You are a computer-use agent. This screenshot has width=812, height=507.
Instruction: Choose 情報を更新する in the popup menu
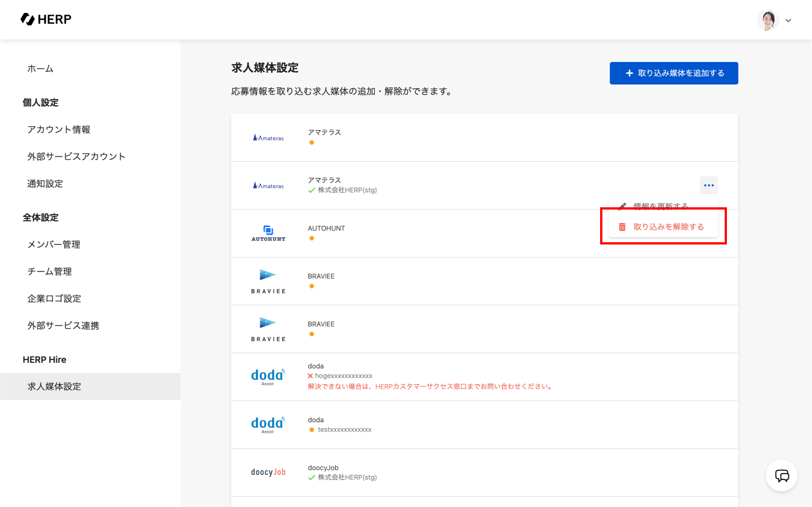tap(660, 205)
